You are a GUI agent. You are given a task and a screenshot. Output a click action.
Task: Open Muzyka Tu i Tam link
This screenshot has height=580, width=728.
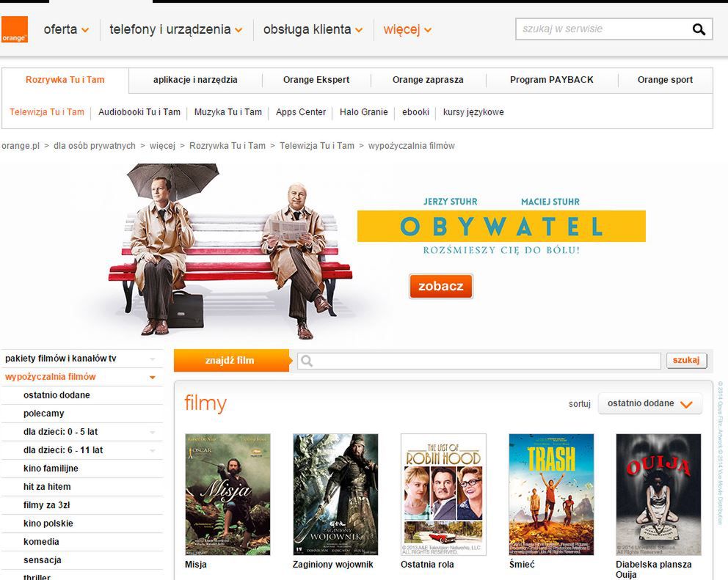[x=228, y=112]
